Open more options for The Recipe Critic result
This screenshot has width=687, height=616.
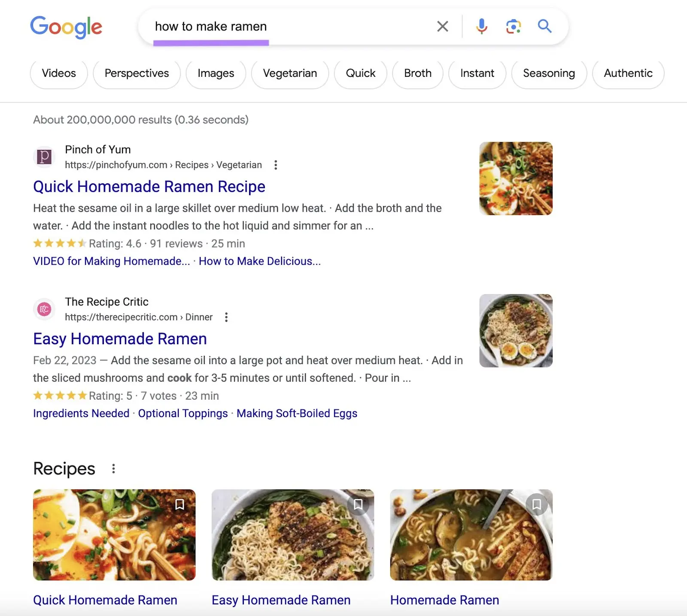pos(226,317)
